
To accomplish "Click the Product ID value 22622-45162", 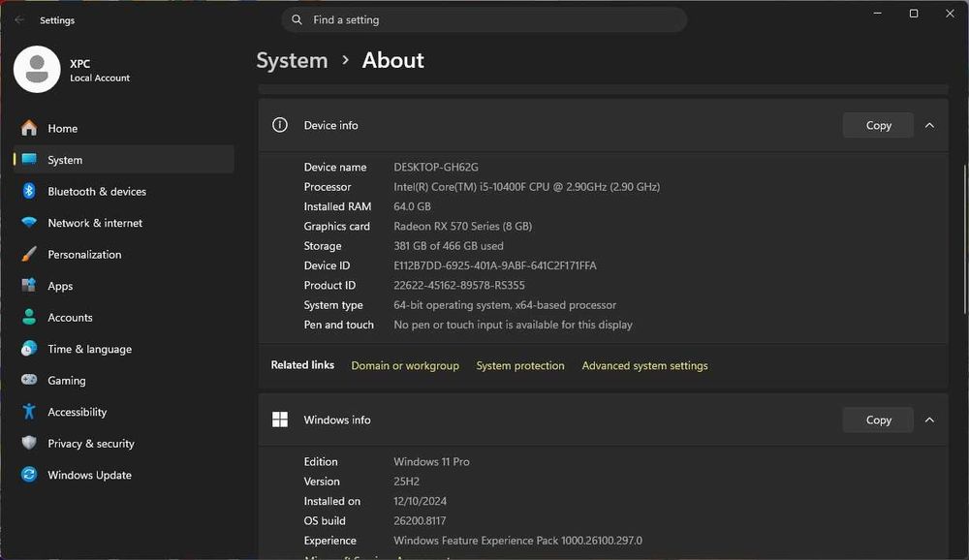I will point(459,285).
